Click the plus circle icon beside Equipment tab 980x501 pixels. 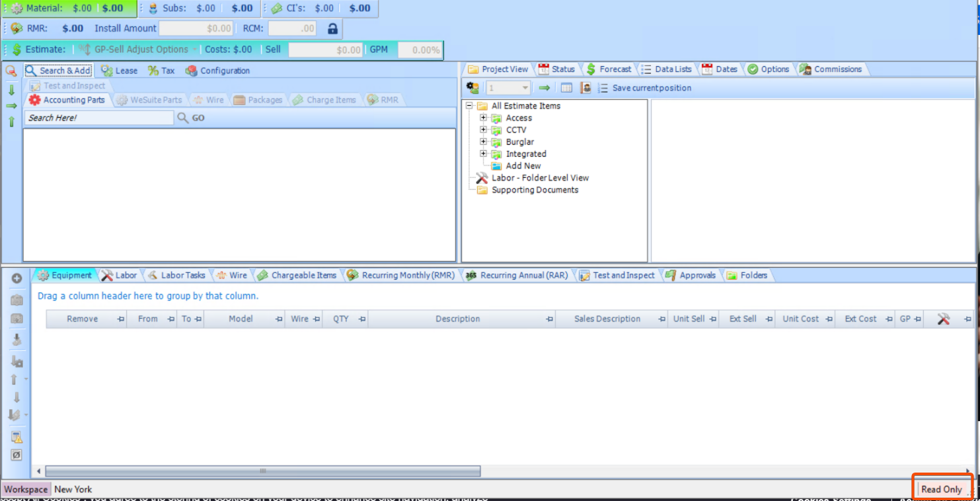click(x=17, y=278)
